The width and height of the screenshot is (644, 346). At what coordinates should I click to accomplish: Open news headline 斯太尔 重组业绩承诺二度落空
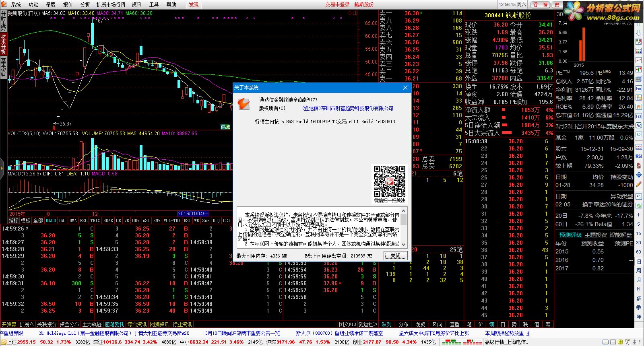pyautogui.click(x=339, y=333)
